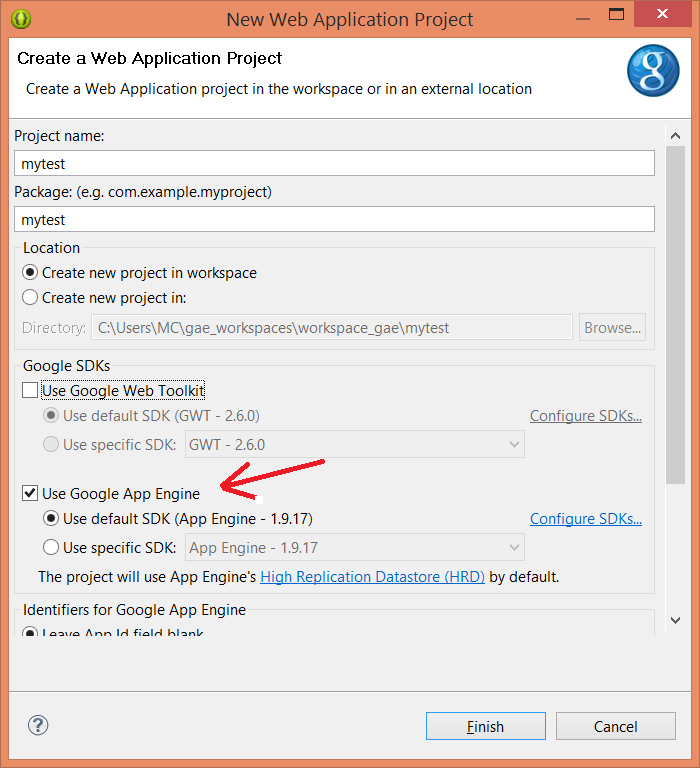Screen dimensions: 700x768
Task: Click the scroll down arrow of the form
Action: (x=676, y=621)
